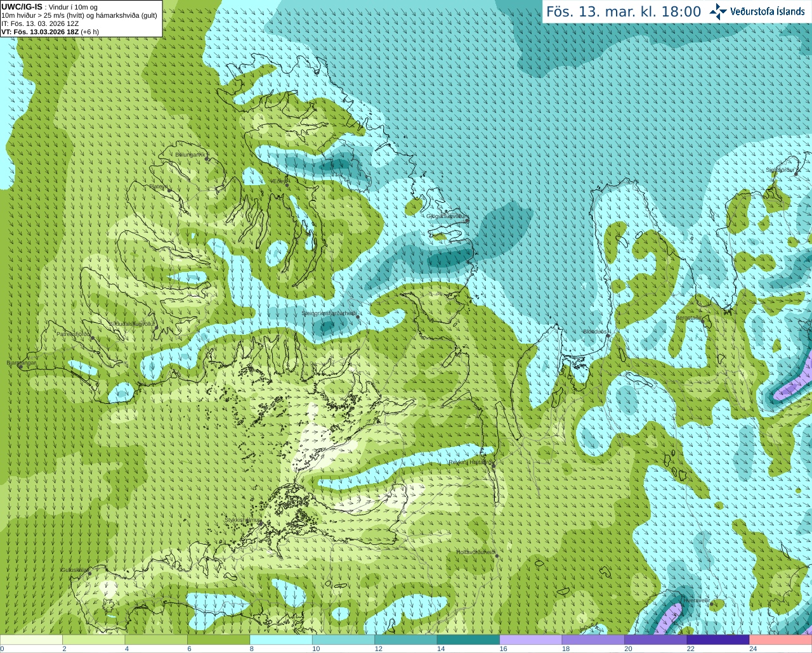The image size is (812, 653).
Task: Click the Bíldudalsflugvöllur station label
Action: (x=132, y=323)
